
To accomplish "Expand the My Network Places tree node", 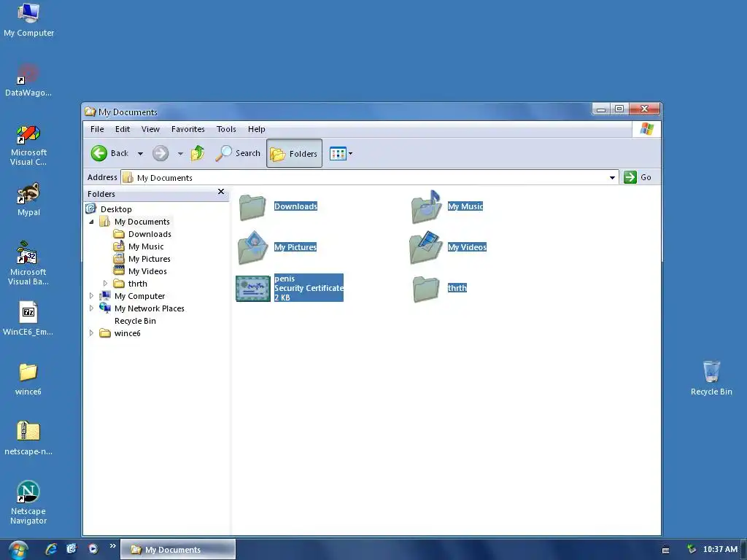I will [x=91, y=308].
